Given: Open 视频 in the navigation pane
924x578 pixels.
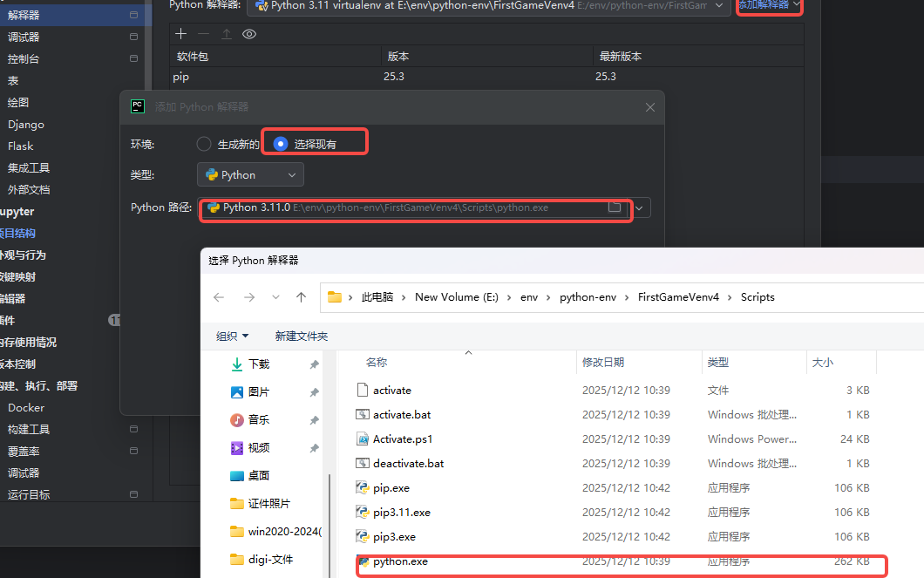Looking at the screenshot, I should click(259, 448).
